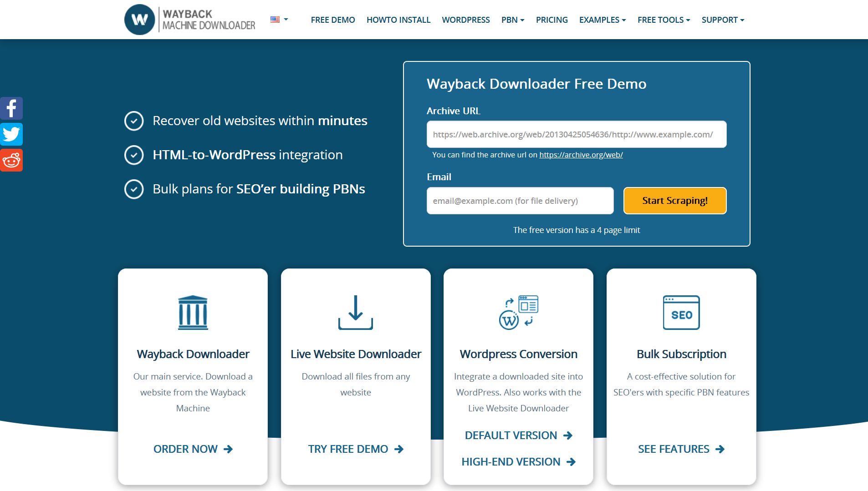Select the SEO browser icon for Bulk Subscription
The width and height of the screenshot is (868, 491).
(x=681, y=312)
